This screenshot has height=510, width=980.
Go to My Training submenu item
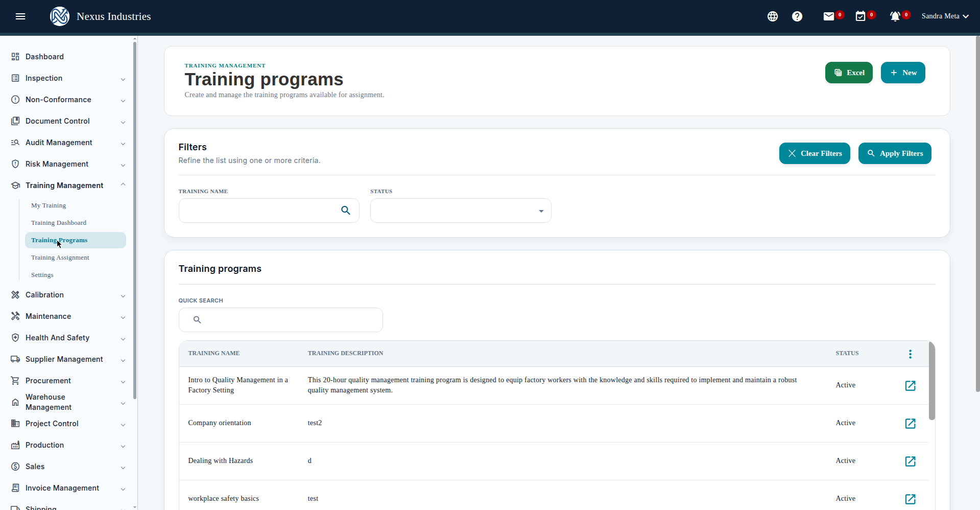pos(49,205)
